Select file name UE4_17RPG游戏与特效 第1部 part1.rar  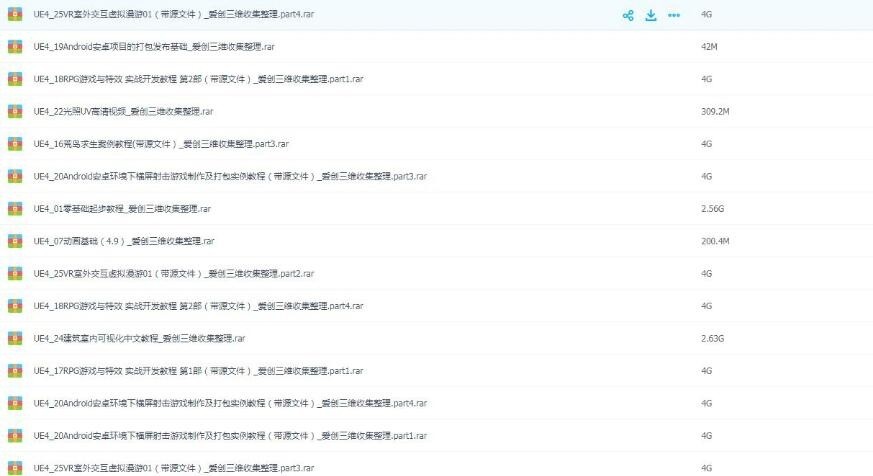tap(198, 371)
